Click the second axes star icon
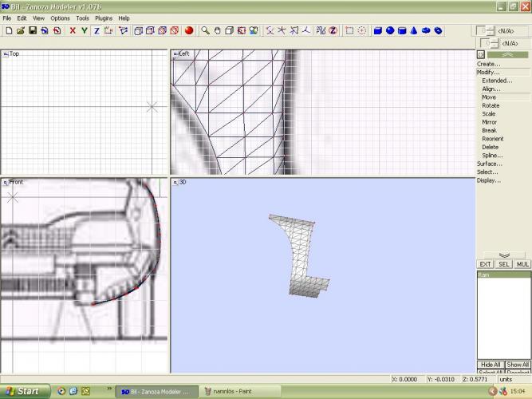 point(282,31)
